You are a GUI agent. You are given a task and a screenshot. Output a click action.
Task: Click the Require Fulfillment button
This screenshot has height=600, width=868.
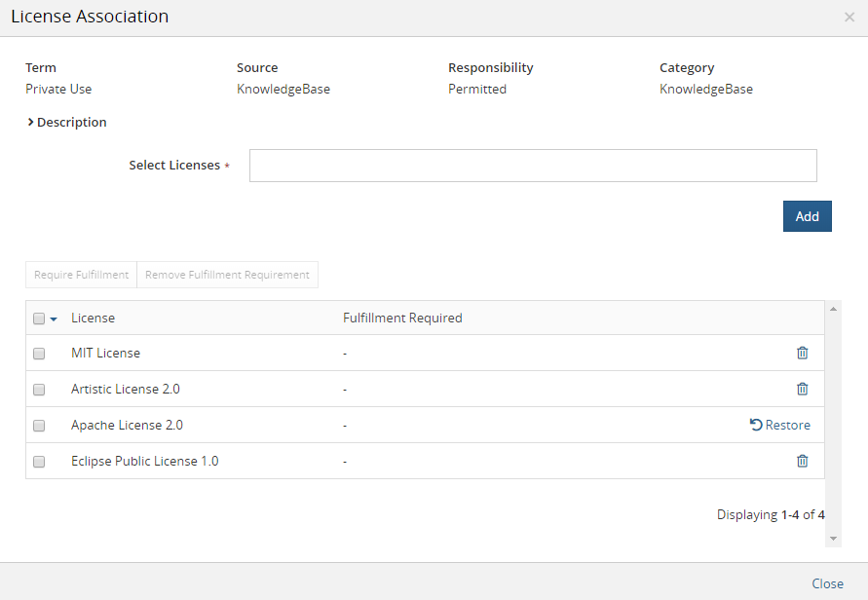(x=81, y=274)
